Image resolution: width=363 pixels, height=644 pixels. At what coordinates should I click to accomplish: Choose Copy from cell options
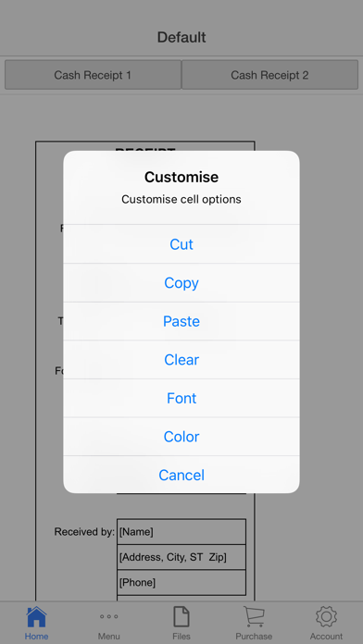(x=181, y=282)
